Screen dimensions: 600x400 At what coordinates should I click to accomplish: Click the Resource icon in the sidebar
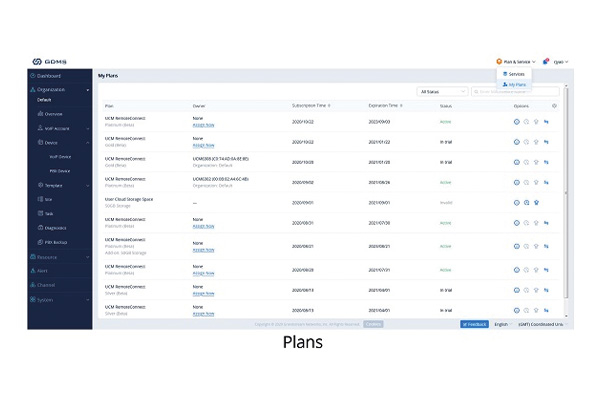click(x=33, y=256)
